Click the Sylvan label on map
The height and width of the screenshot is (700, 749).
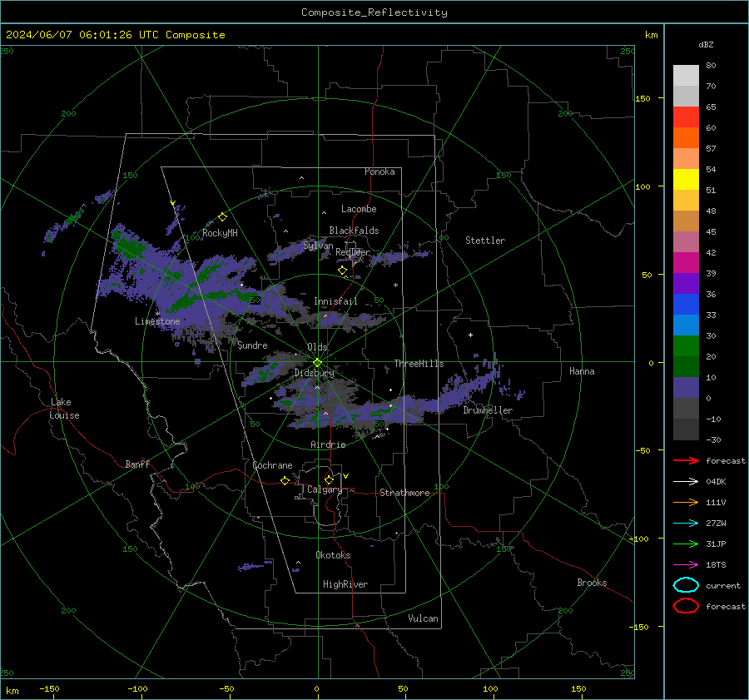(318, 246)
